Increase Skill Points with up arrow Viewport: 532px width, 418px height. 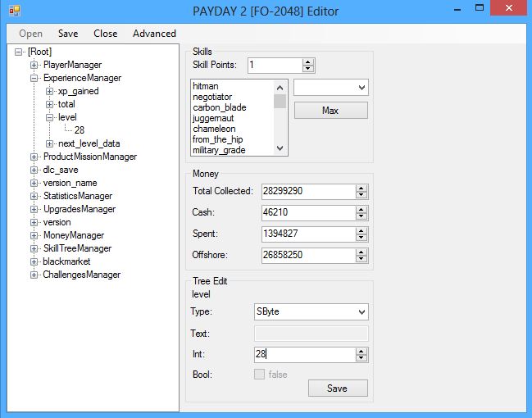point(308,61)
